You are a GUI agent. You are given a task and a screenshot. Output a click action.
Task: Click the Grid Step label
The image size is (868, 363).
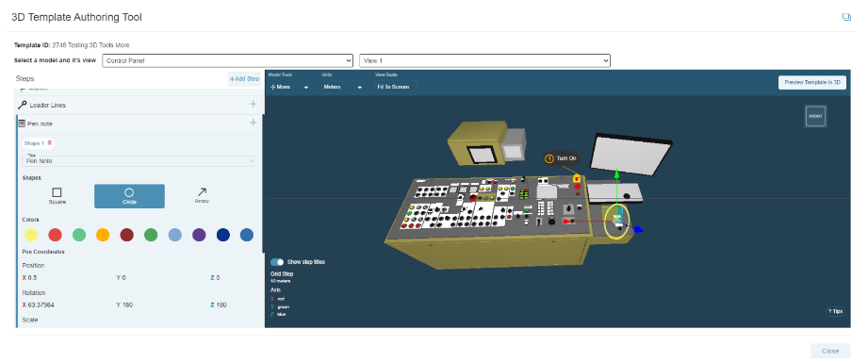click(283, 273)
